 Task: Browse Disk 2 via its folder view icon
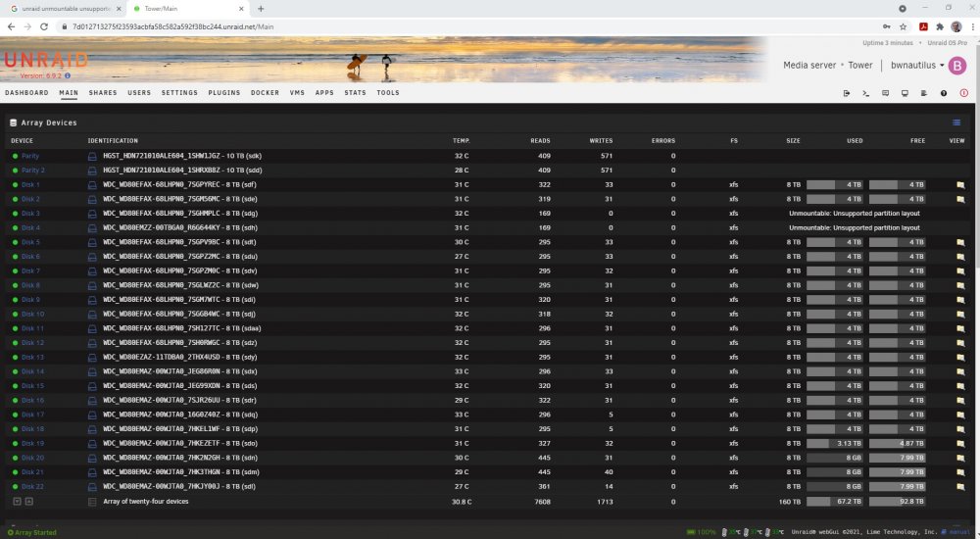(x=960, y=200)
